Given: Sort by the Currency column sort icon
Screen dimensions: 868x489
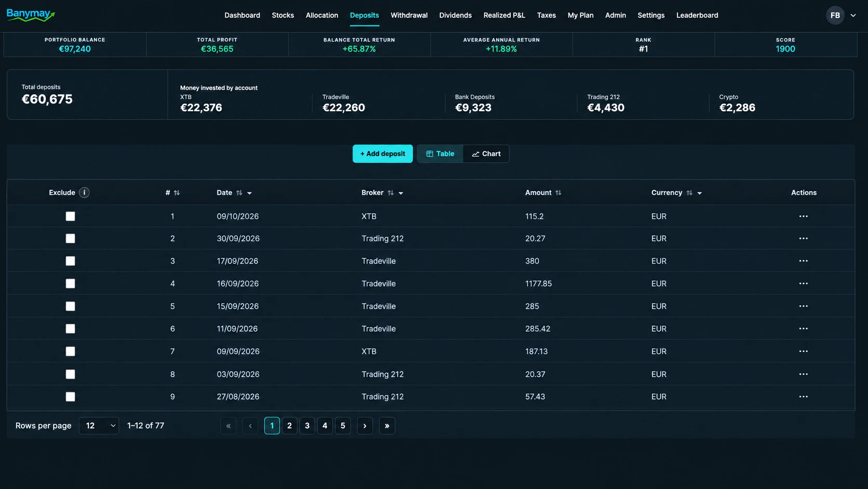Looking at the screenshot, I should 689,193.
